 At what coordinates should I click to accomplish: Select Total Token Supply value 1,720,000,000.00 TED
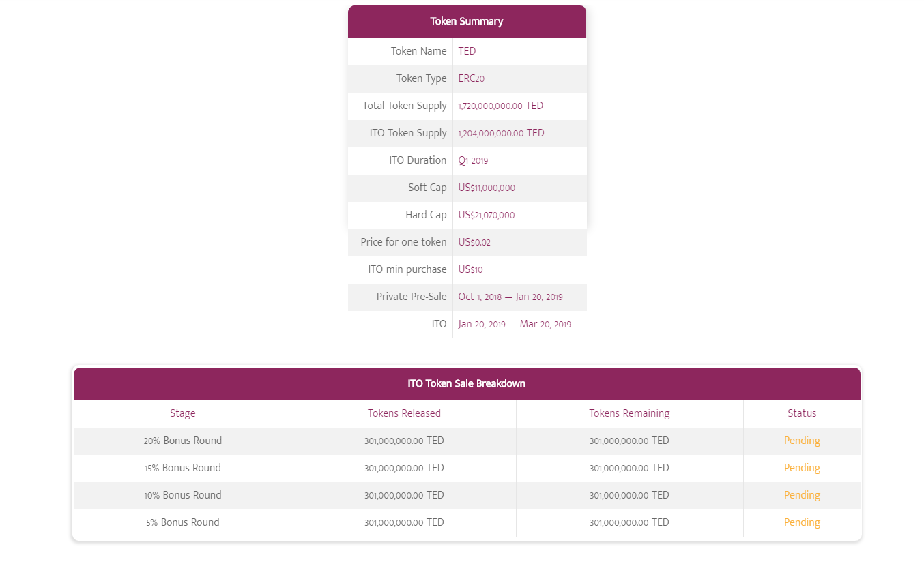click(501, 106)
